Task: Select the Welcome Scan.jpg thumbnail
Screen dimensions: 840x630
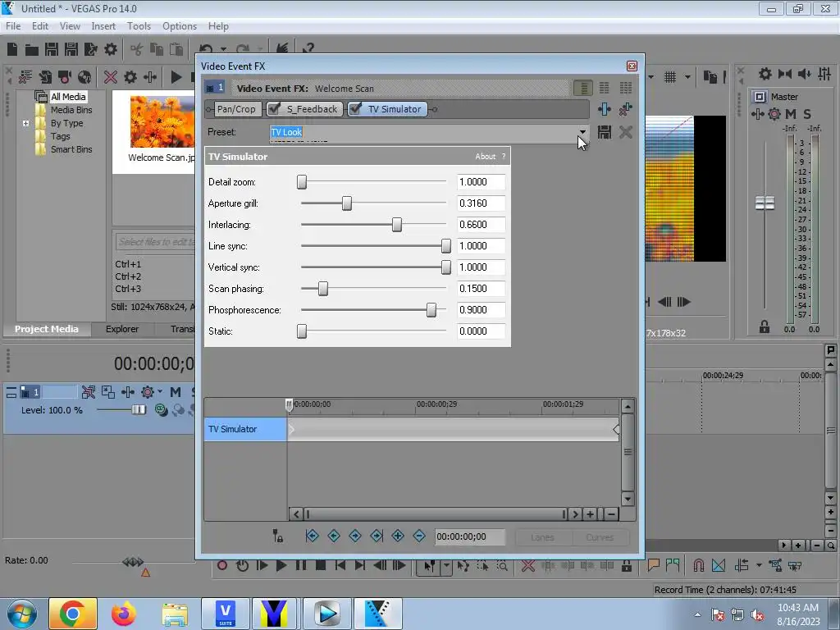Action: [x=162, y=122]
